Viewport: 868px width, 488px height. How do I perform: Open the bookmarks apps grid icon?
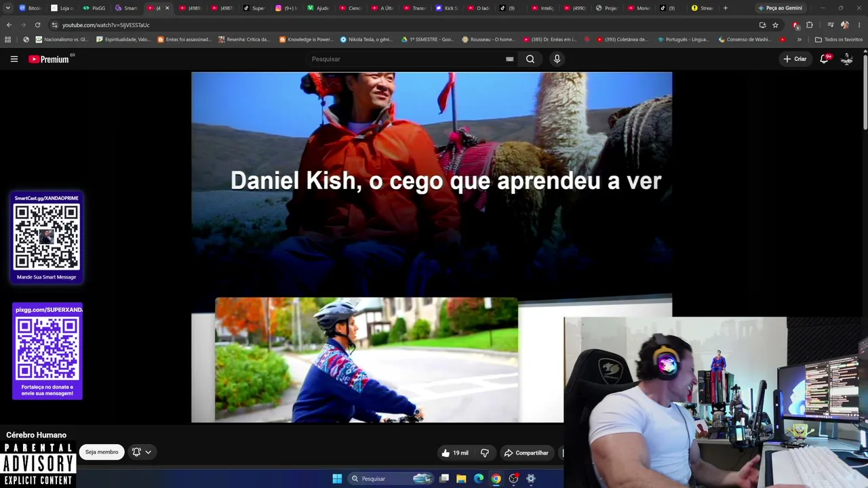pos(8,39)
